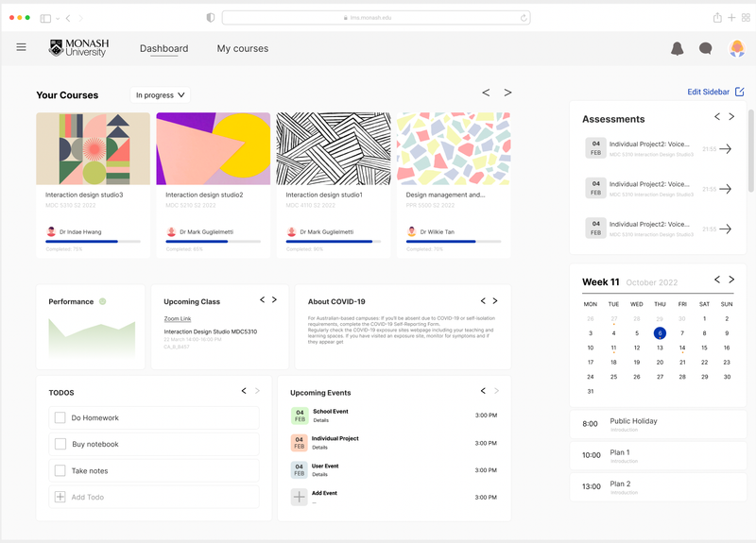This screenshot has height=543, width=756.
Task: Click the privacy shield icon
Action: (210, 18)
